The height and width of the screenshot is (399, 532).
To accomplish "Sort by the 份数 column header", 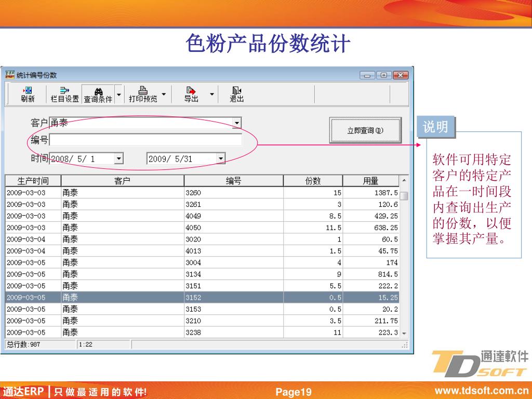I will pos(313,181).
